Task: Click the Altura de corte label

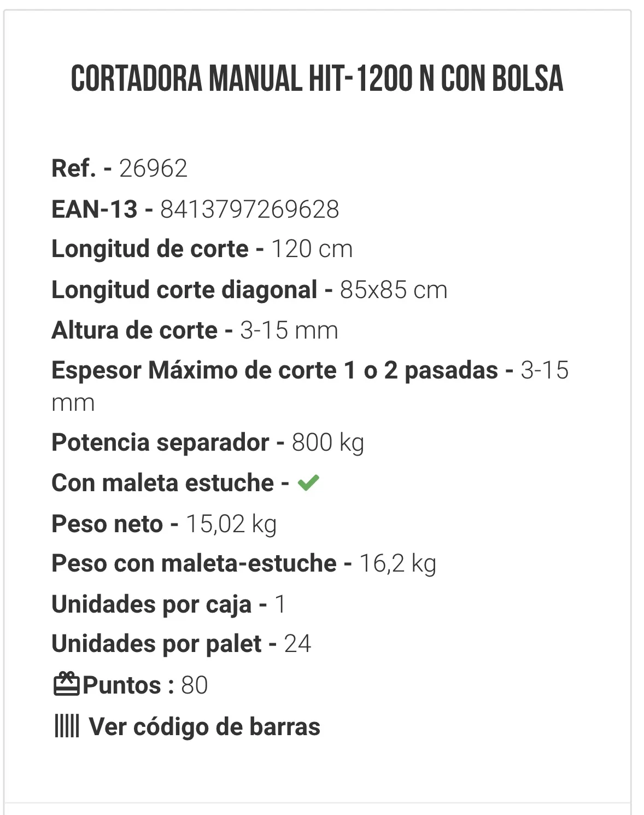Action: (x=134, y=330)
